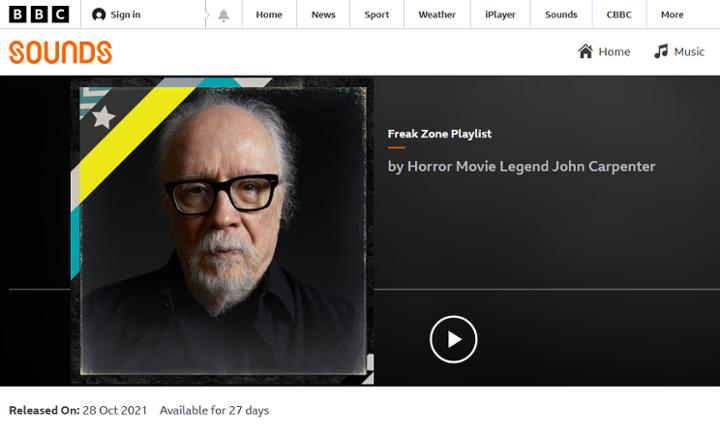
Task: Open CBBC in top navigation
Action: click(x=619, y=15)
